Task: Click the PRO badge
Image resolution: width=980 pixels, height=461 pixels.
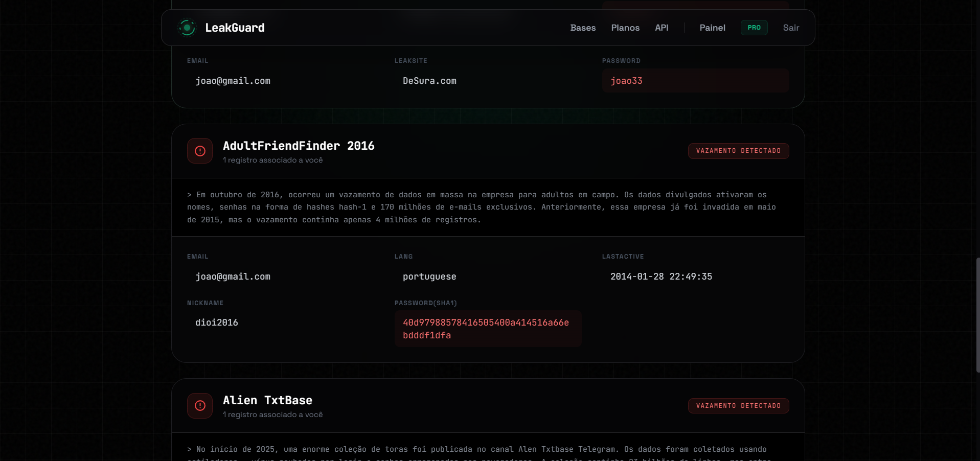Action: 754,28
